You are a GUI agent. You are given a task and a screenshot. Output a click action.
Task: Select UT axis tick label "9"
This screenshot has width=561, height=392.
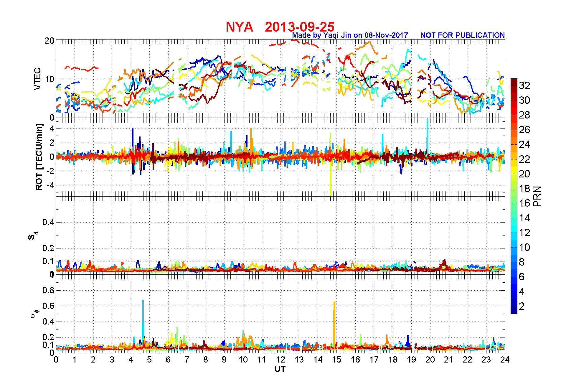pyautogui.click(x=224, y=360)
